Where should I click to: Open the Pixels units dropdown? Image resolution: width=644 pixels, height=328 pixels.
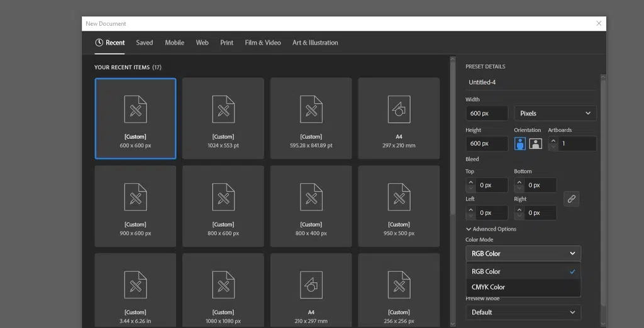pos(555,113)
